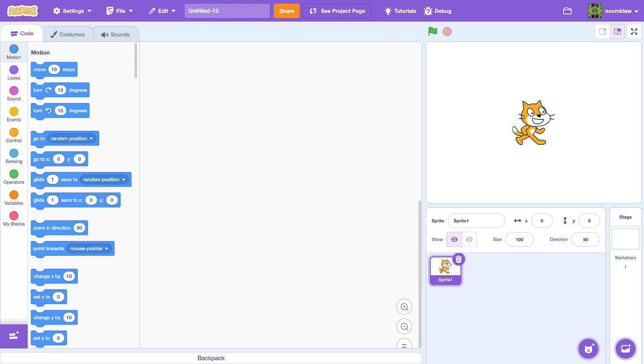
Task: Select the Sound block category
Action: 14,94
